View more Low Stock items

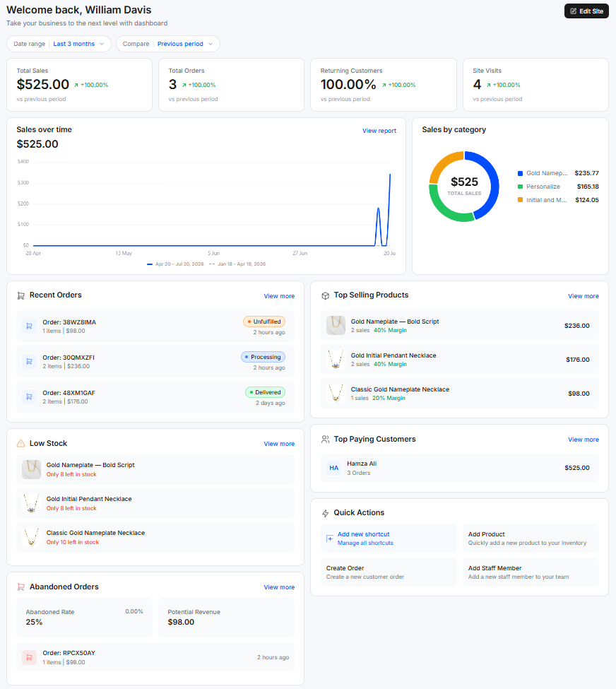(279, 444)
